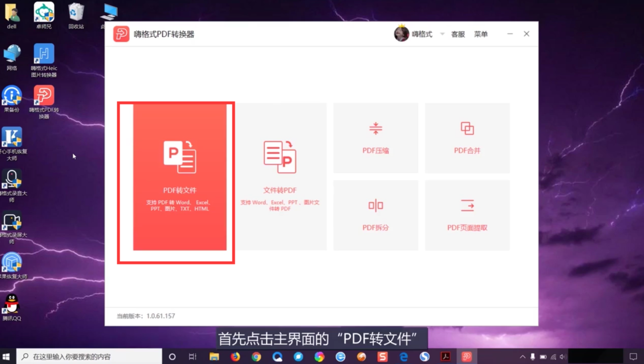Select the dell folder on desktop
Screen dimensions: 644x364
coord(12,16)
